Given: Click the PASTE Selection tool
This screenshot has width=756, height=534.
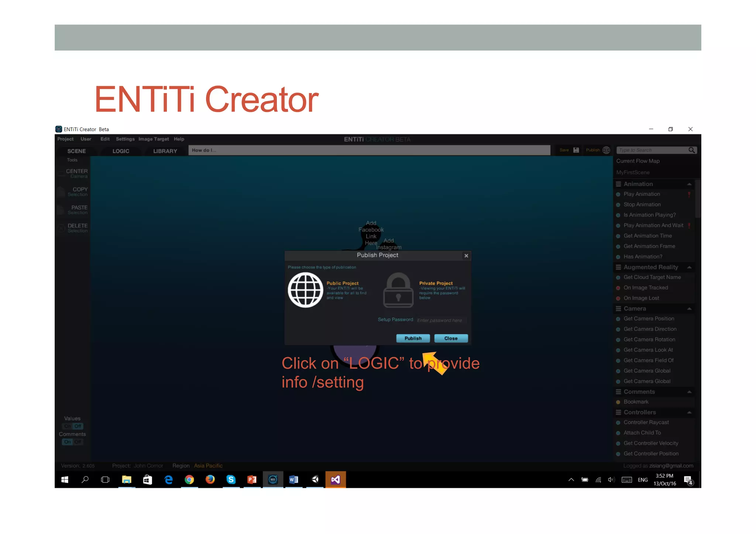Looking at the screenshot, I should 73,210.
